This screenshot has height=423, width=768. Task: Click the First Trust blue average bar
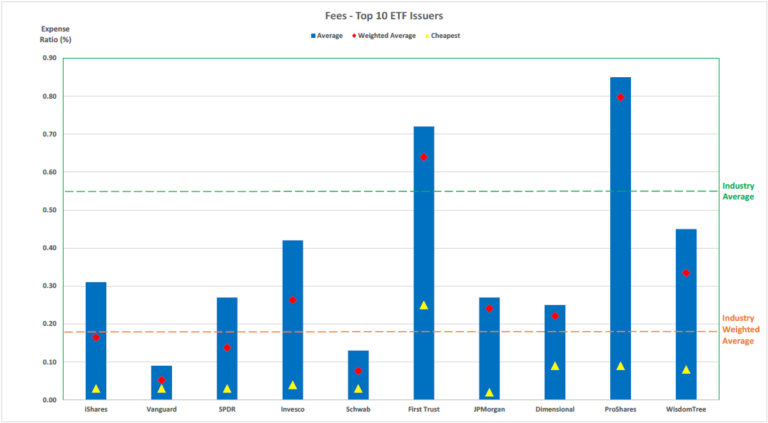click(424, 263)
